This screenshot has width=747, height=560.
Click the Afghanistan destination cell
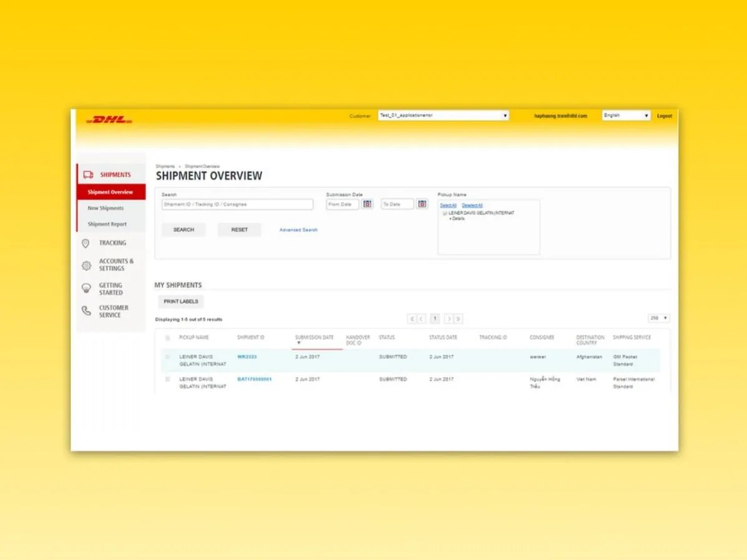click(589, 357)
